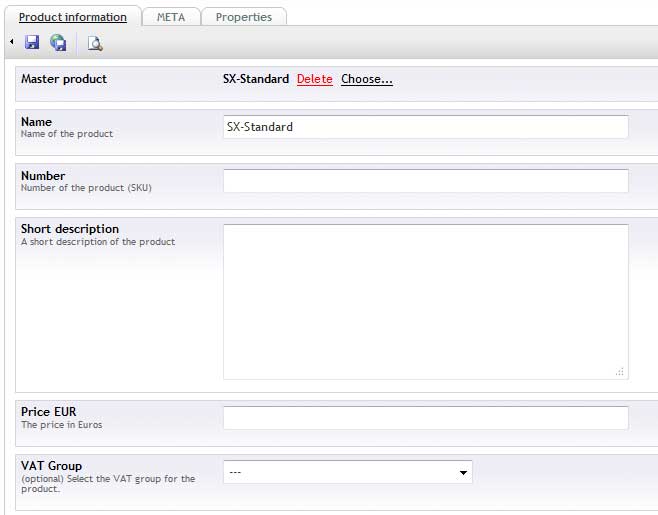Open the Properties tab
The height and width of the screenshot is (515, 658).
(x=244, y=17)
